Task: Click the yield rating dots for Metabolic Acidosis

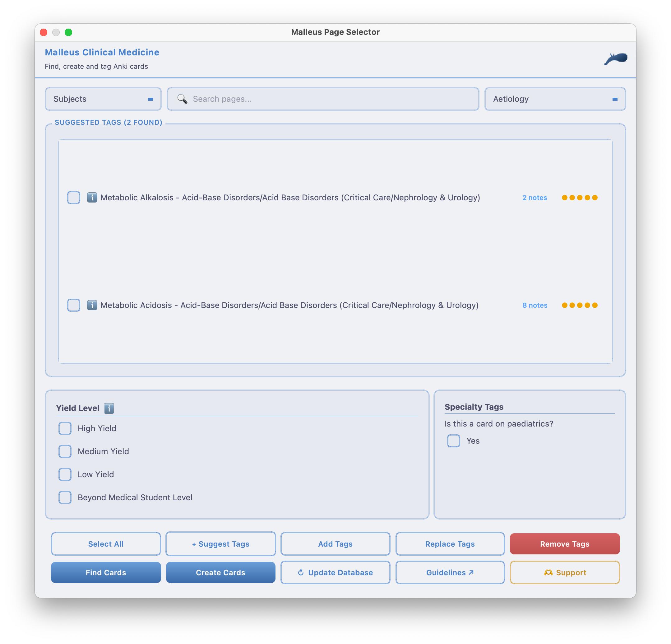Action: pos(580,305)
